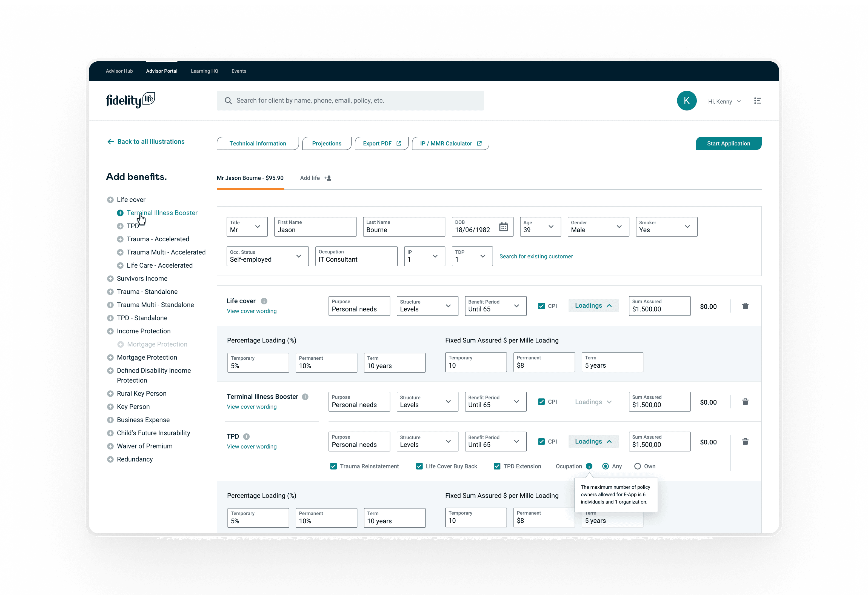
Task: Click the Start Application button
Action: tap(728, 144)
